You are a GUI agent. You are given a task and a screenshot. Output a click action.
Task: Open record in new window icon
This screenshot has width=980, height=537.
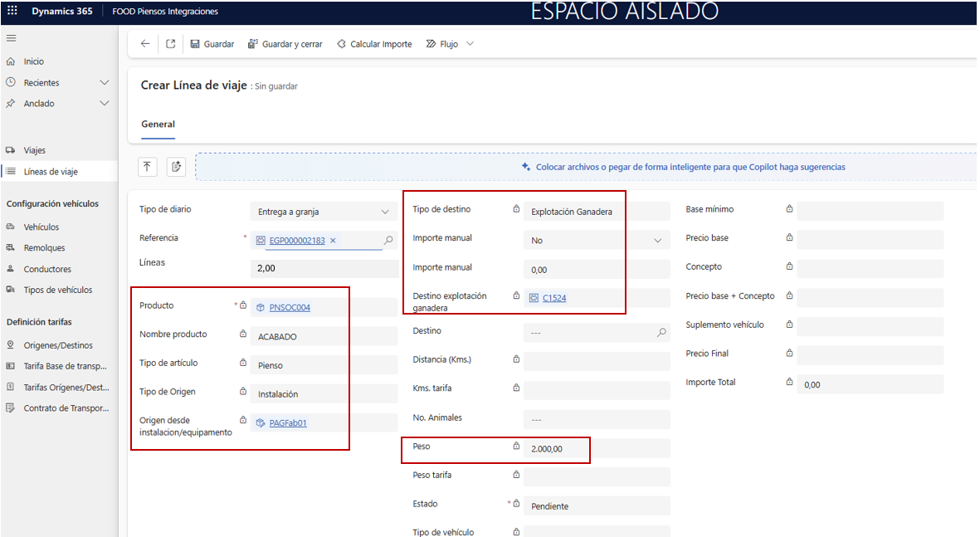170,44
